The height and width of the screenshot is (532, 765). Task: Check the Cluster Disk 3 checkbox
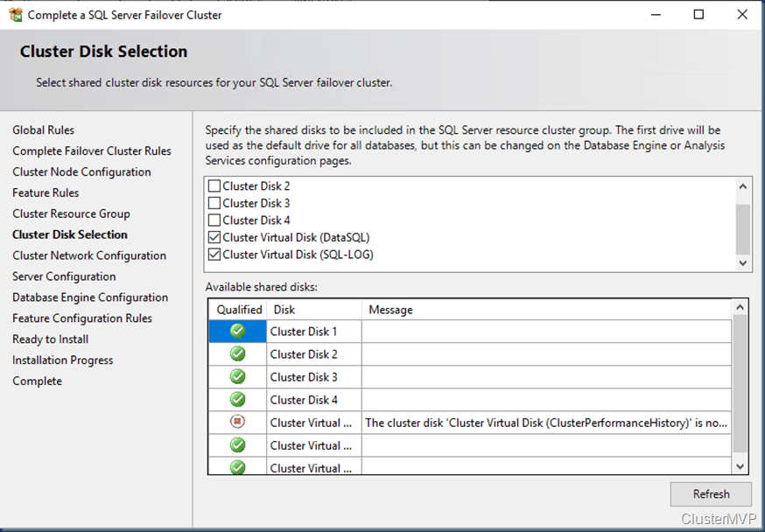[214, 203]
